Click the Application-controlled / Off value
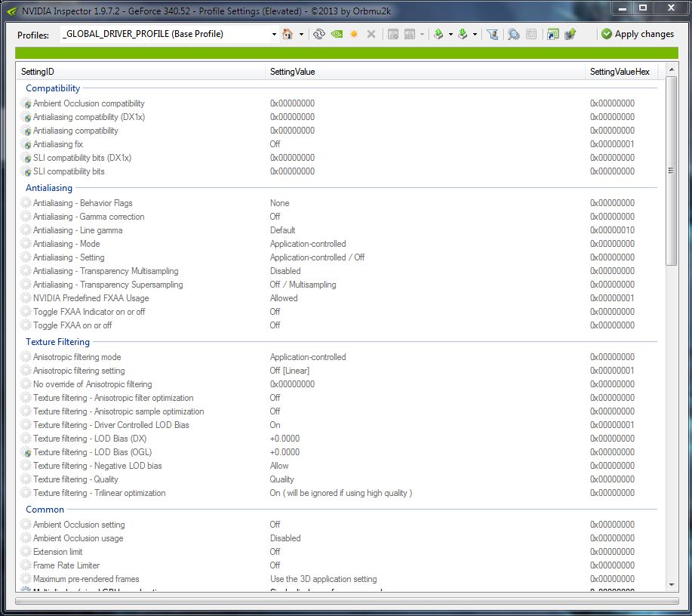This screenshot has width=692, height=616. [317, 257]
